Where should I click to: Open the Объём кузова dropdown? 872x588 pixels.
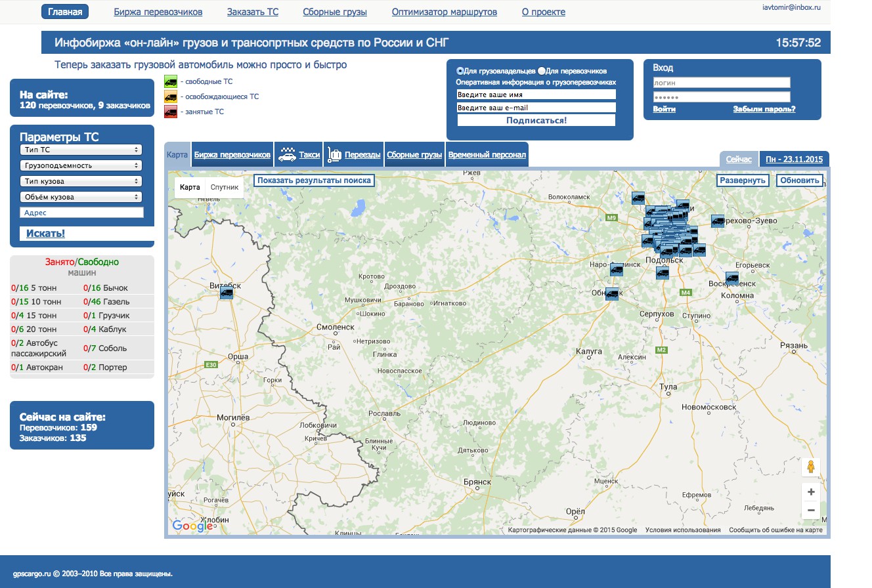81,197
